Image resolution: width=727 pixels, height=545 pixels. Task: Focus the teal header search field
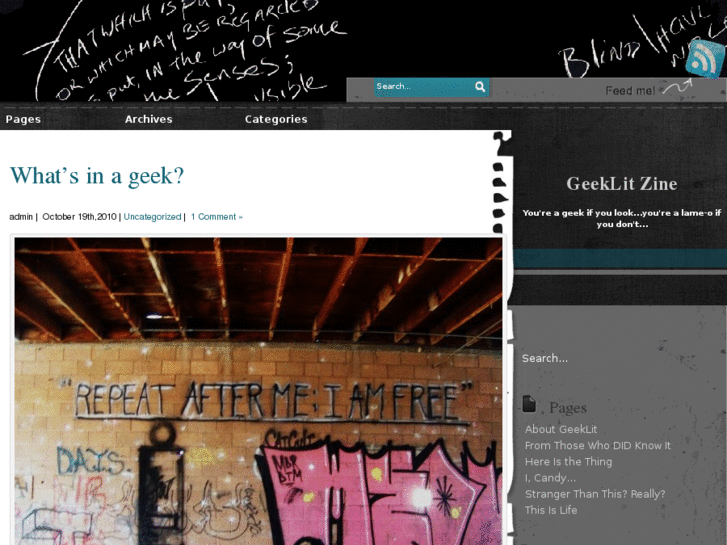coord(424,87)
